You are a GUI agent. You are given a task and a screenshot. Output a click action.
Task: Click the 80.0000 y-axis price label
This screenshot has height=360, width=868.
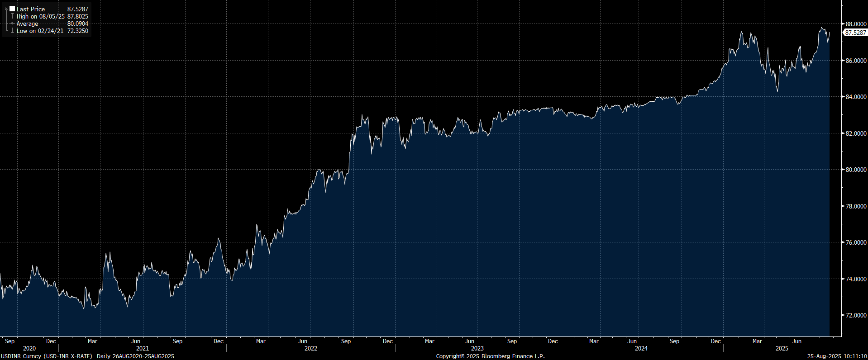856,170
